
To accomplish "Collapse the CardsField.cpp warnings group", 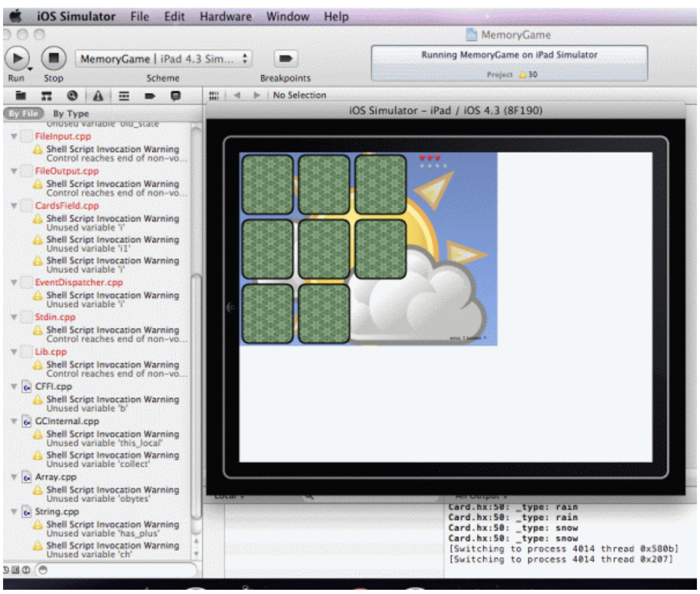I will tap(15, 206).
